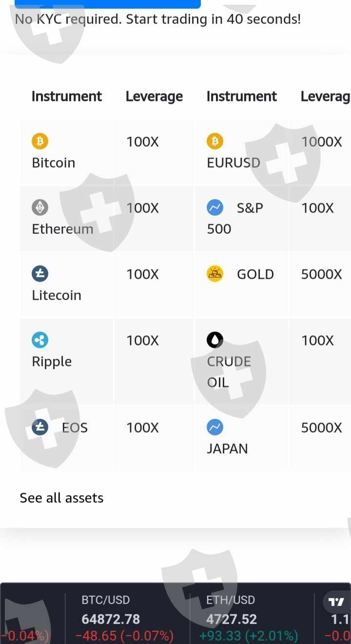Click the Crude Oil droplet icon
Screen dimensions: 351x644
tap(215, 341)
